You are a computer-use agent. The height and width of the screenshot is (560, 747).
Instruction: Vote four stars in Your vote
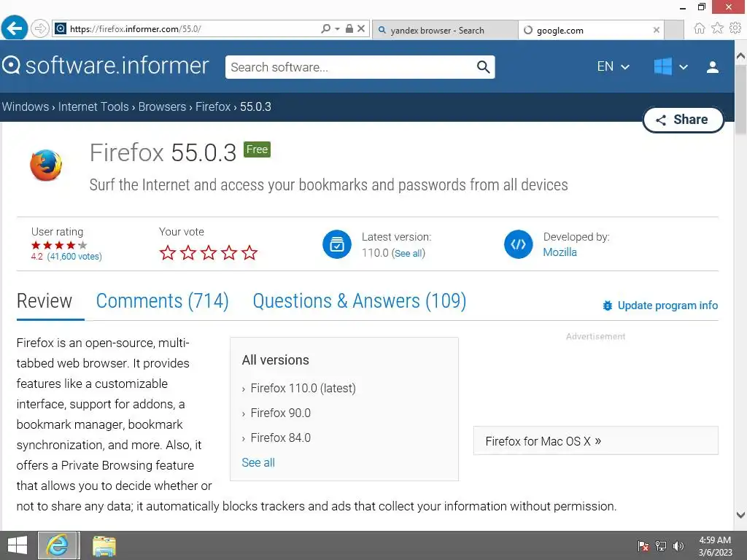(228, 252)
